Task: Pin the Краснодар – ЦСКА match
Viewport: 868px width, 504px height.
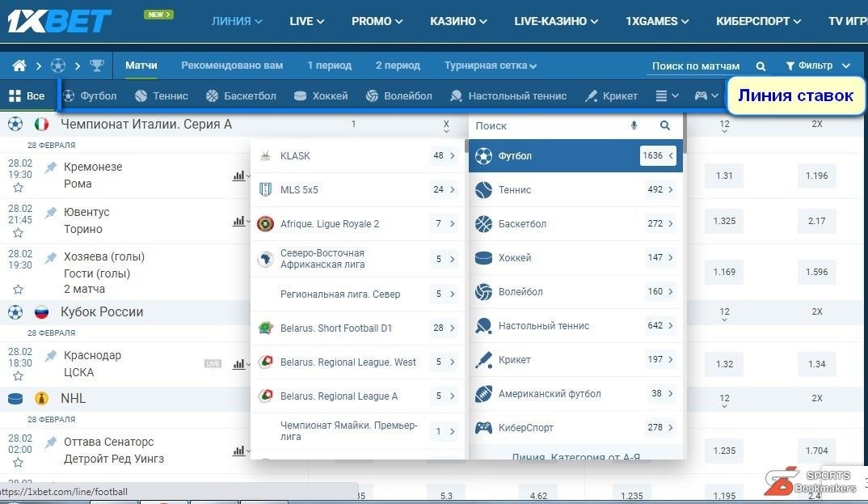Action: click(x=51, y=356)
